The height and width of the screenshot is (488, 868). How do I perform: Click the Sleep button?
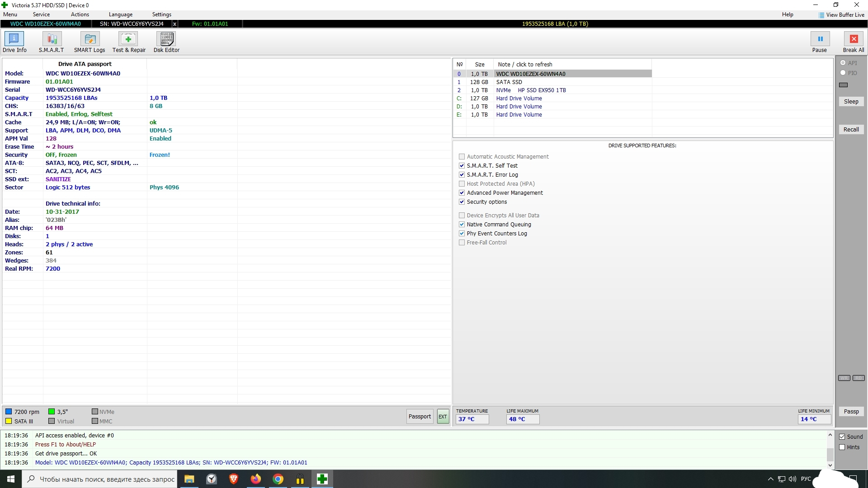click(x=851, y=102)
